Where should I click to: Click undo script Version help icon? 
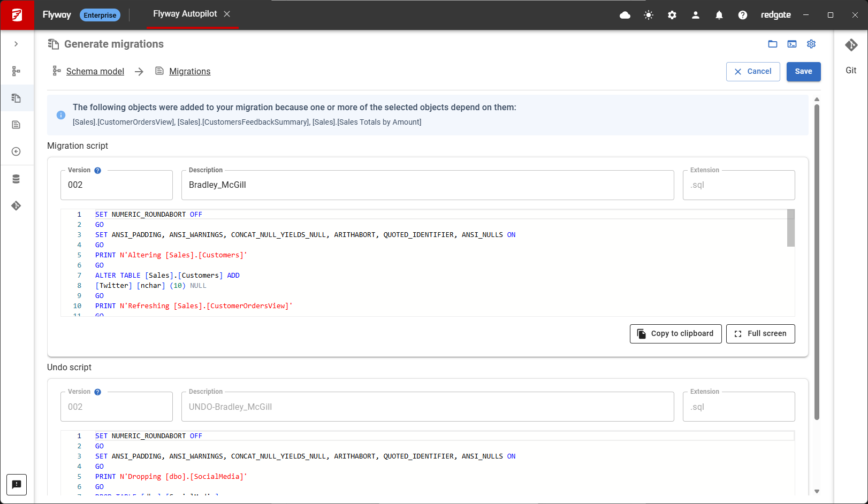(x=98, y=392)
